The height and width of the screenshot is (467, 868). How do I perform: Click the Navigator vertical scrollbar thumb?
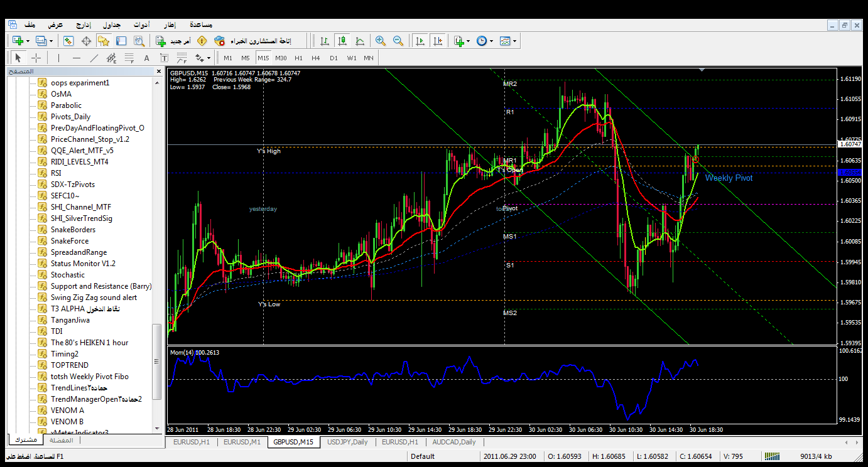(158, 362)
